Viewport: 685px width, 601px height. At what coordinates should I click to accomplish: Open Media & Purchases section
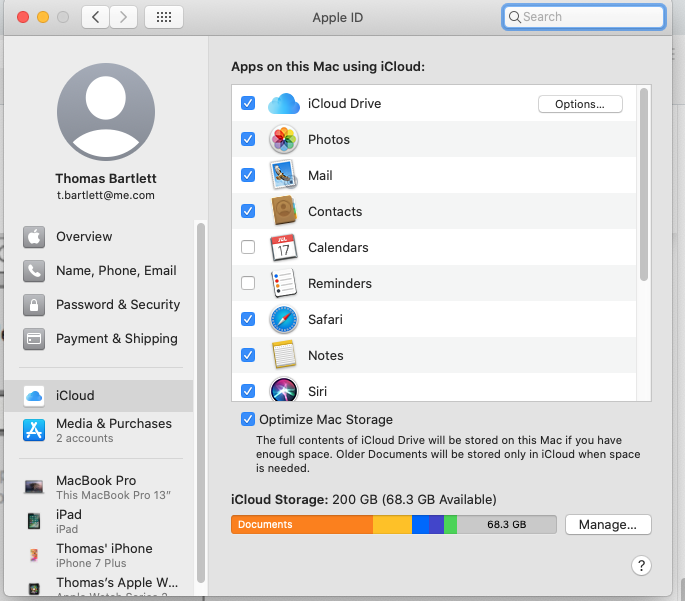click(x=99, y=430)
